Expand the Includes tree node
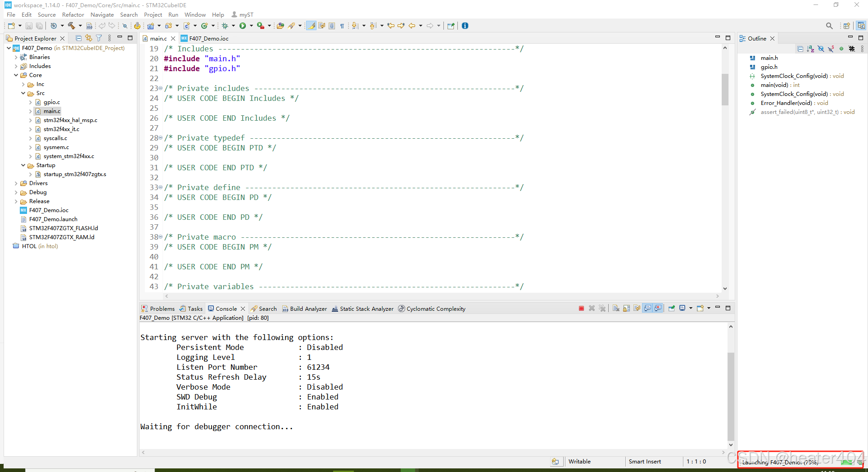The height and width of the screenshot is (472, 868). pyautogui.click(x=16, y=66)
